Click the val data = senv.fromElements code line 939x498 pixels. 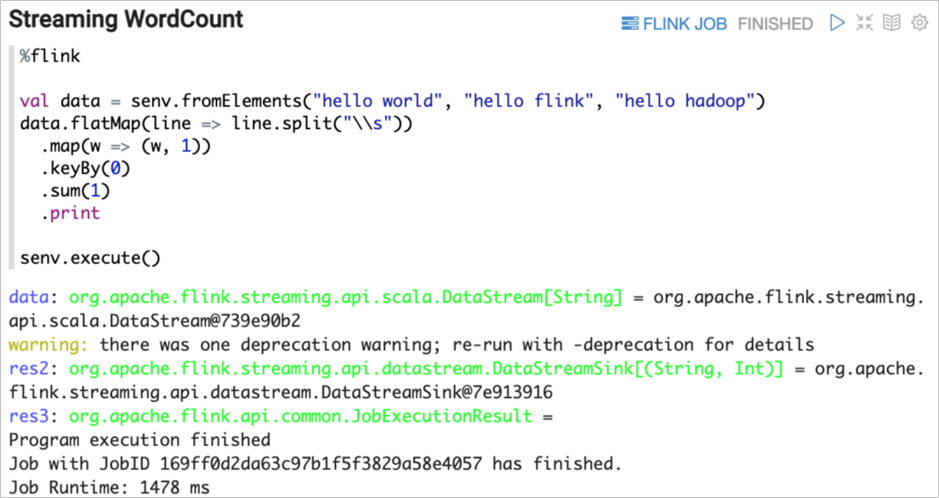[x=393, y=101]
